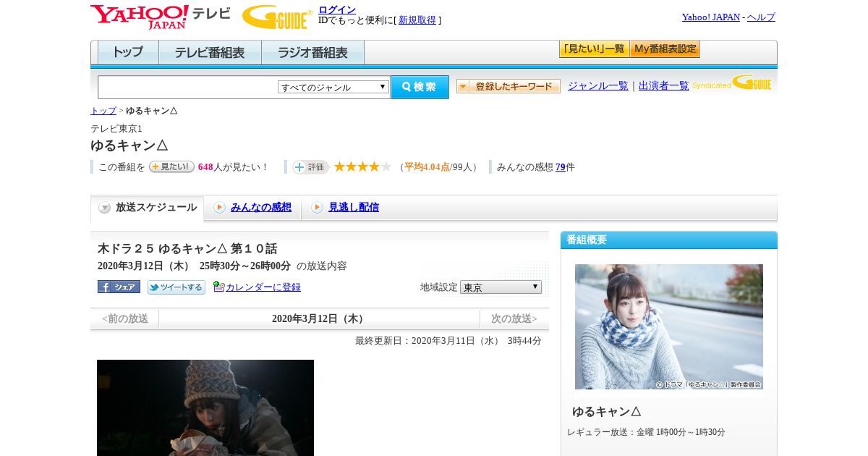This screenshot has height=456, width=868.
Task: Go to Yahoo! JAPAN top link
Action: pos(711,17)
